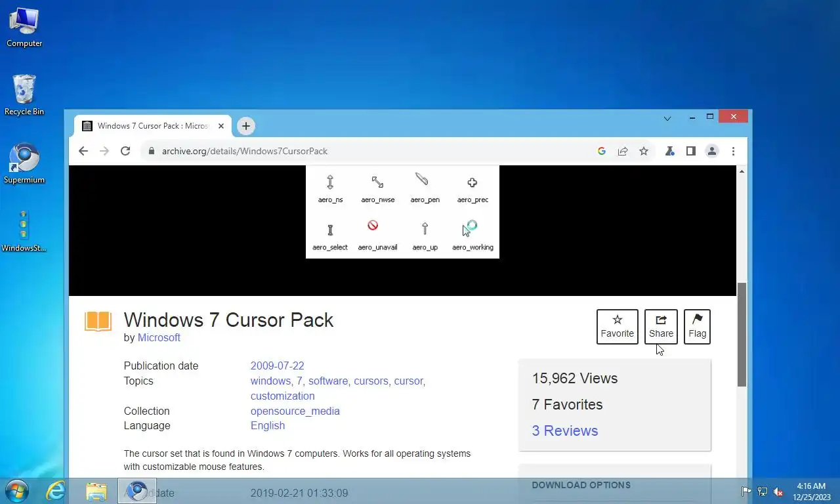Screen dimensions: 840x504
Task: Open a new tab with plus button
Action: [x=246, y=126]
